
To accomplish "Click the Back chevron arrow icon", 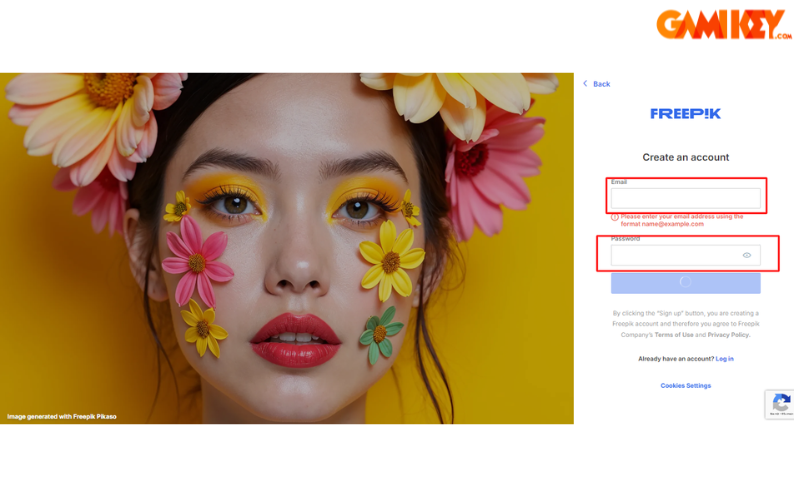I will click(x=585, y=84).
